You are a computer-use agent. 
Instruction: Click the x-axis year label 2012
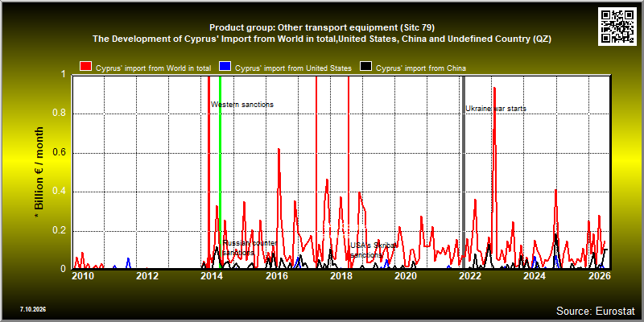point(147,275)
